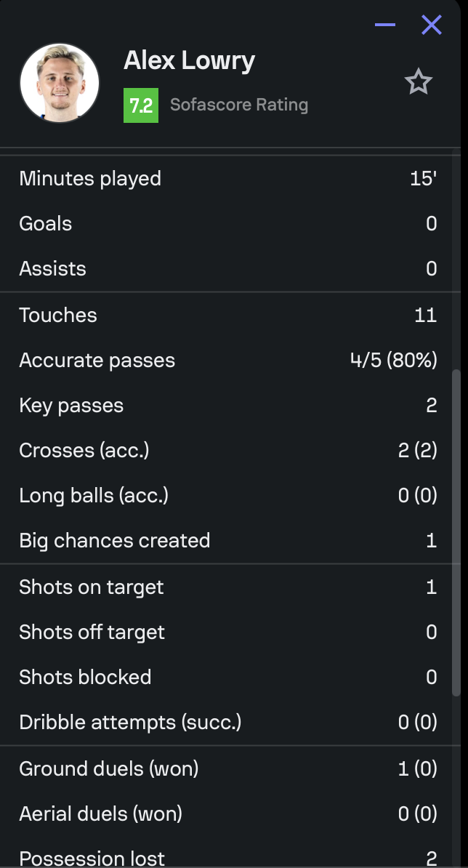Select the Aerial duels (won) row
468x868 pixels.
pos(228,813)
